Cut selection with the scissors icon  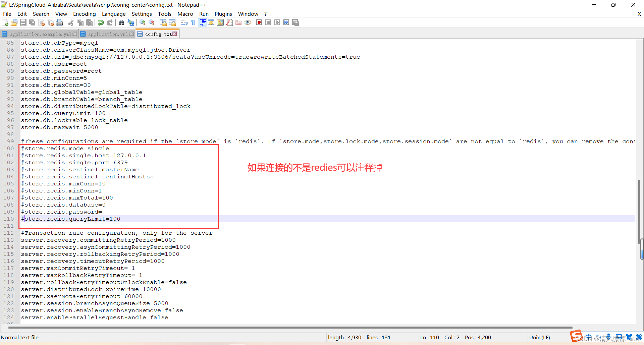tap(71, 22)
